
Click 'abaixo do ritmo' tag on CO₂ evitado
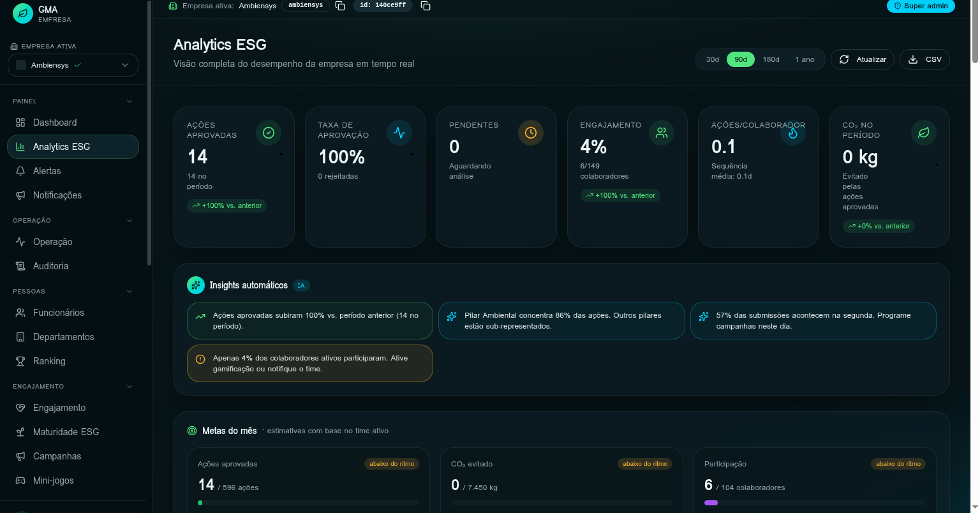point(645,464)
